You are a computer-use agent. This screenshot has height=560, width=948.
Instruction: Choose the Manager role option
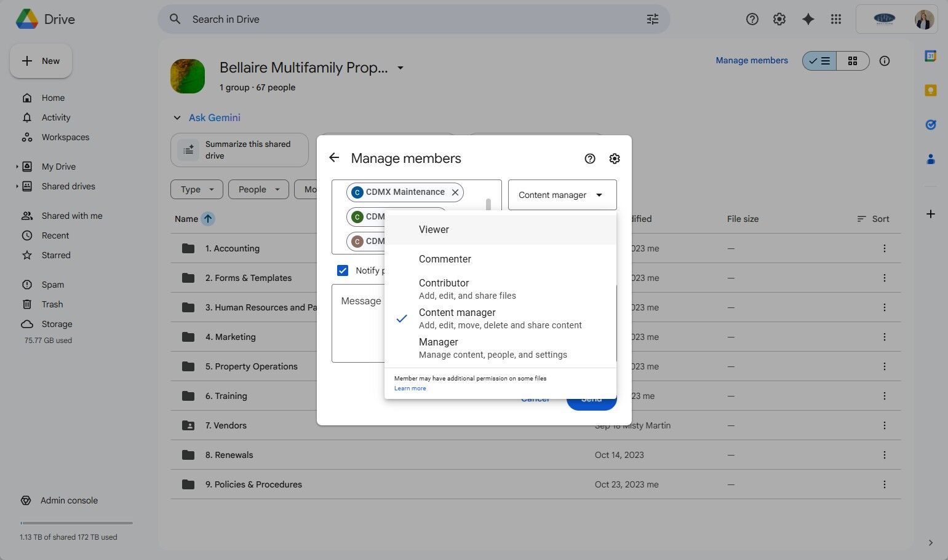(x=439, y=347)
